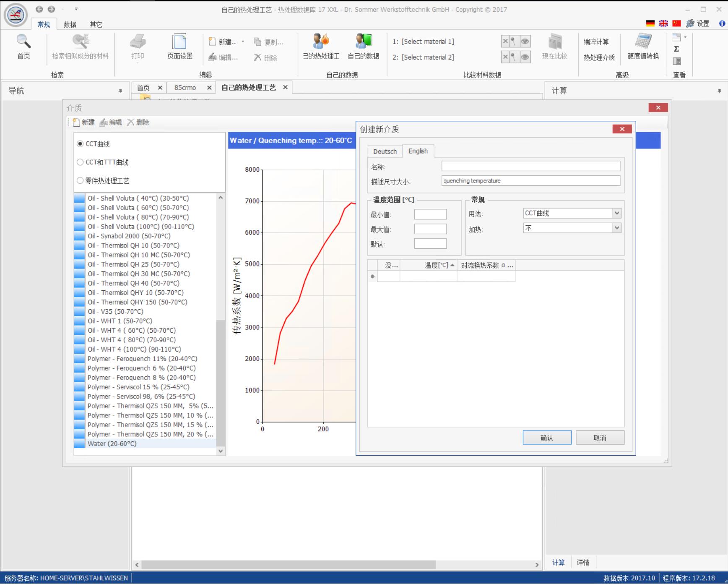Image resolution: width=728 pixels, height=584 pixels.
Task: Select 零件热处理工艺 radio button
Action: click(x=80, y=180)
